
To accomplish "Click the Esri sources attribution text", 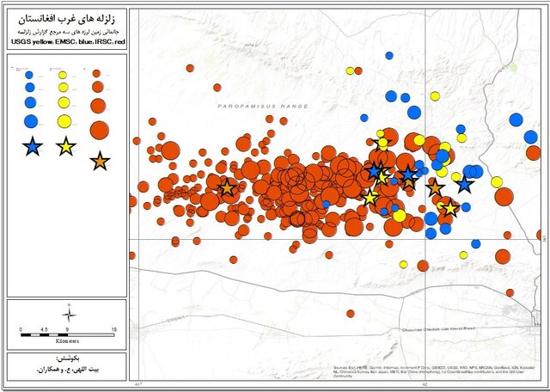I will [438, 371].
